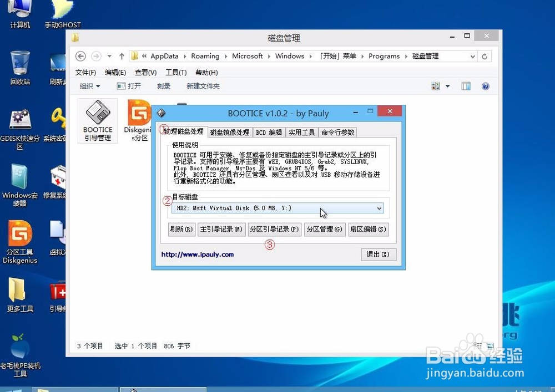Select the 刷新 desktop icon
The image size is (555, 392).
[x=57, y=69]
